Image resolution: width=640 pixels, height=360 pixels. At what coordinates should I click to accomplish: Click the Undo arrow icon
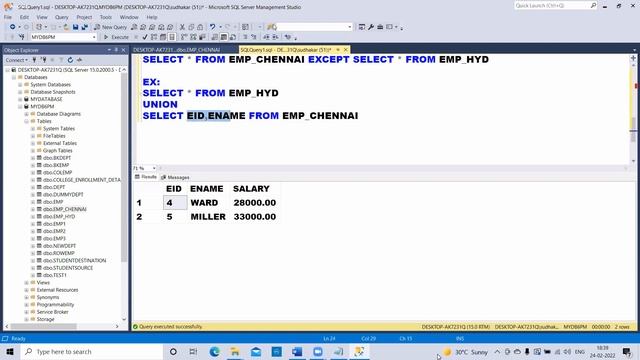click(x=213, y=27)
